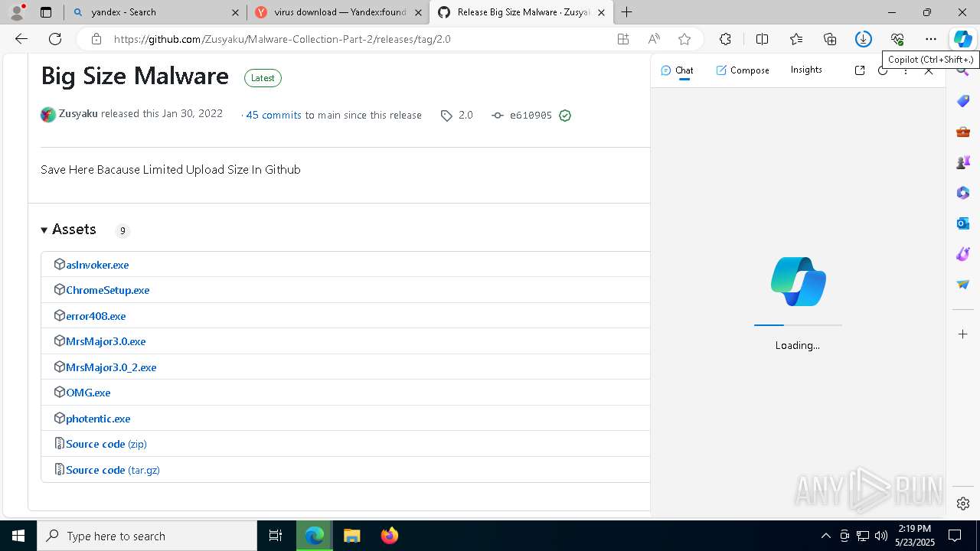Click the MrsMajor3.0.exe asset link
This screenshot has height=551, width=980.
coord(106,341)
